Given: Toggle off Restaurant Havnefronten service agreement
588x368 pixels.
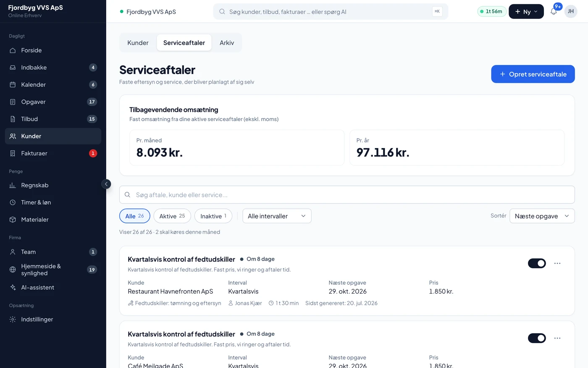Looking at the screenshot, I should tap(537, 263).
